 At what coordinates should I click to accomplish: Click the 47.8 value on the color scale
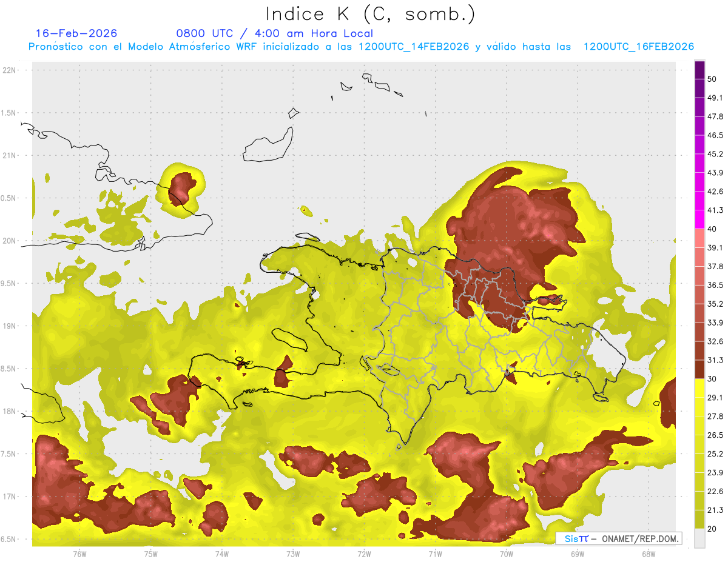click(x=715, y=116)
